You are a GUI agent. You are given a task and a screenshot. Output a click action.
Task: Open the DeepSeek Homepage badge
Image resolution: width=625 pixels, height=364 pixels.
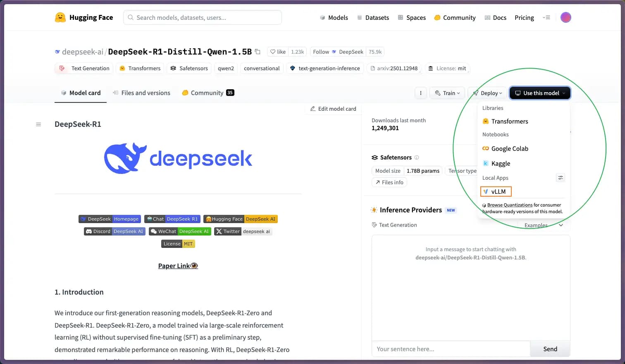pos(110,219)
